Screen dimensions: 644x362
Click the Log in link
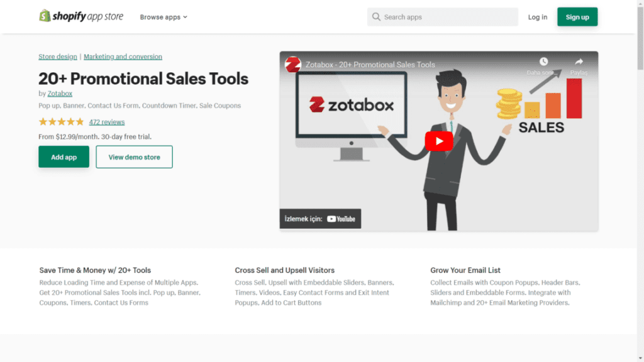point(537,17)
